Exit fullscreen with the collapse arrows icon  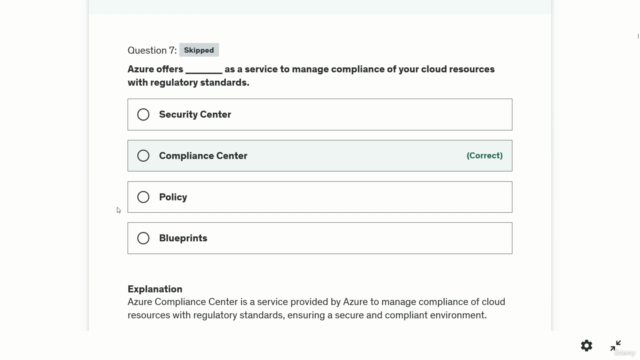pos(616,346)
